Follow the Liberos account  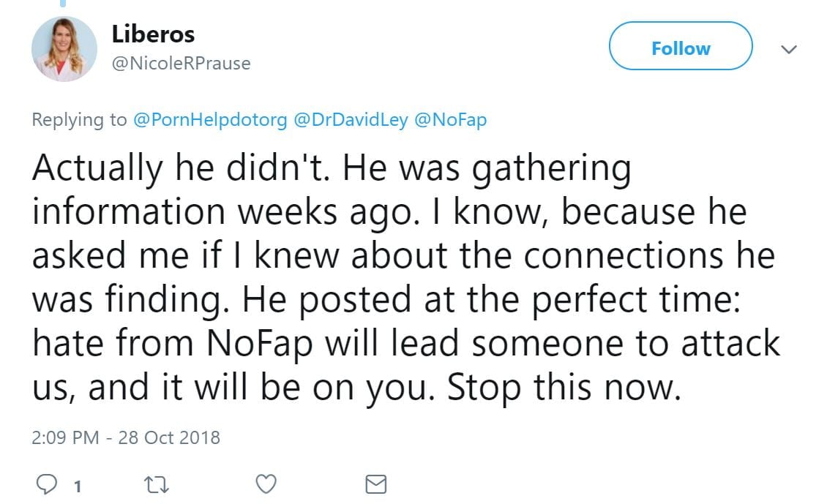(x=681, y=48)
